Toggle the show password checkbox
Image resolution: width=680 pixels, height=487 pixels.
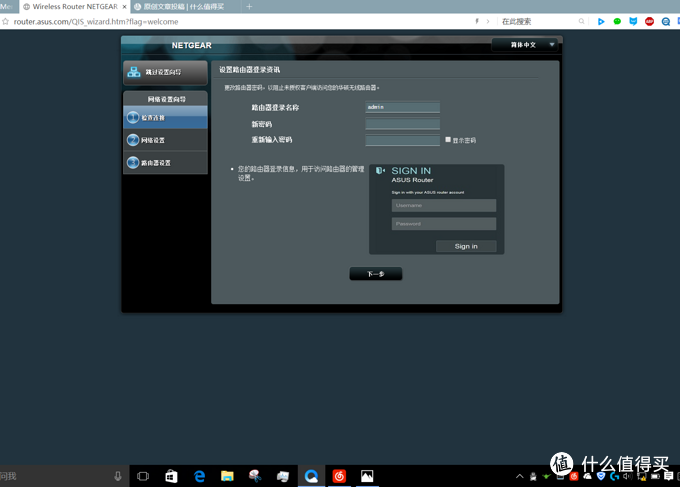pyautogui.click(x=448, y=140)
